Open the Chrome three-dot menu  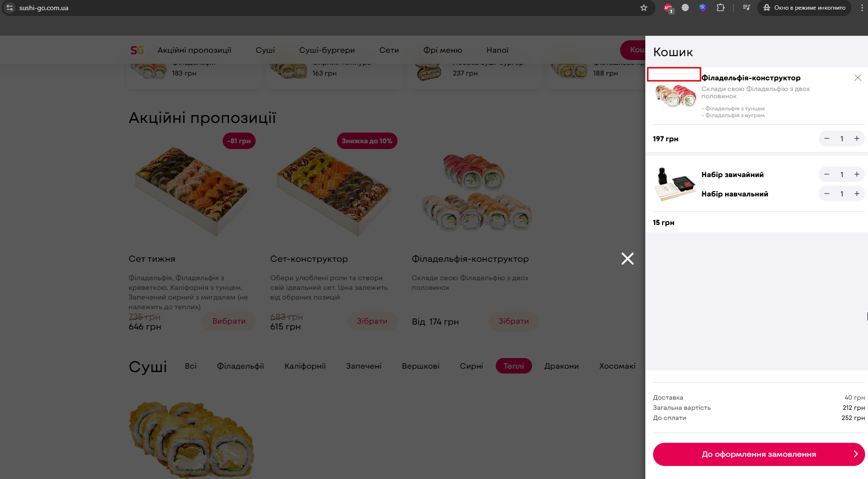coord(862,8)
